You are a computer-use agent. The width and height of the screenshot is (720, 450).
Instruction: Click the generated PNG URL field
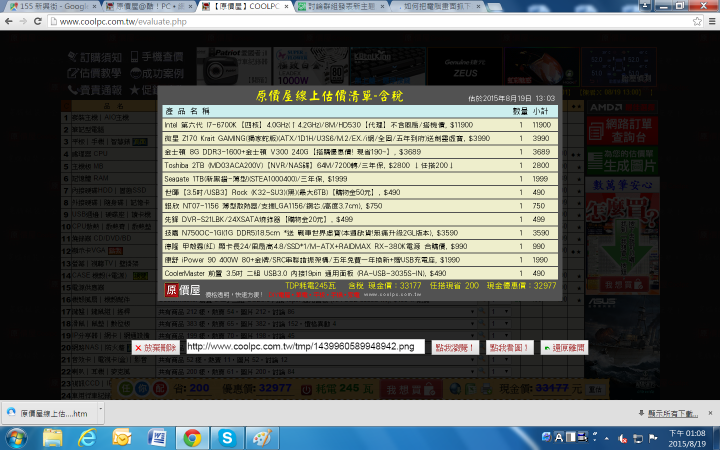pyautogui.click(x=305, y=346)
